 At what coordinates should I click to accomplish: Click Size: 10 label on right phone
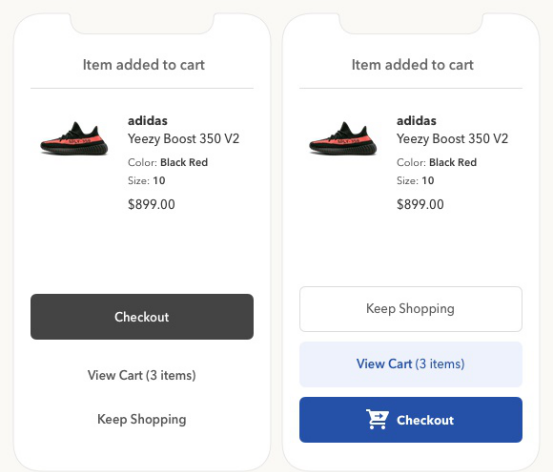coord(415,181)
